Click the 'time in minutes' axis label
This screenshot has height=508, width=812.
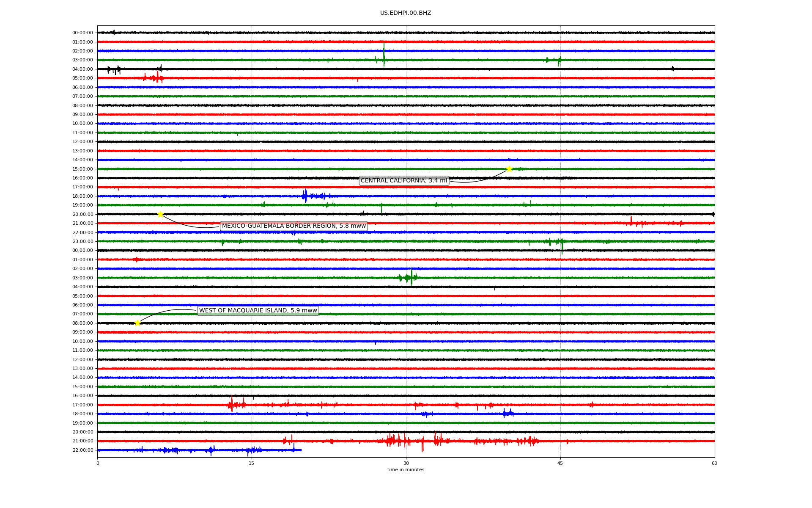coord(405,470)
